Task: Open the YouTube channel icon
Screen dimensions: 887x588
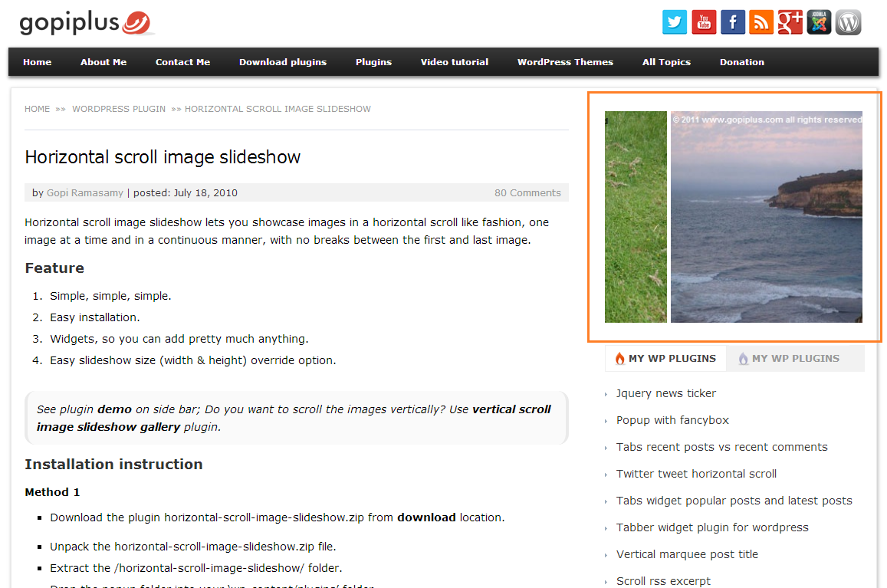Action: click(704, 22)
